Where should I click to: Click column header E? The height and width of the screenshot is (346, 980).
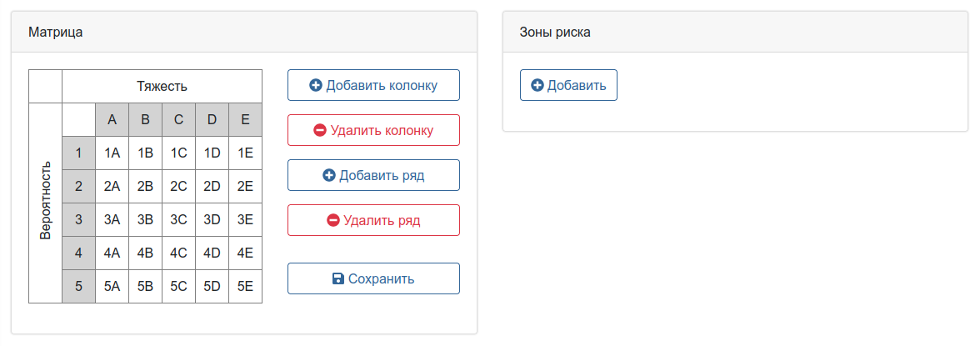245,120
